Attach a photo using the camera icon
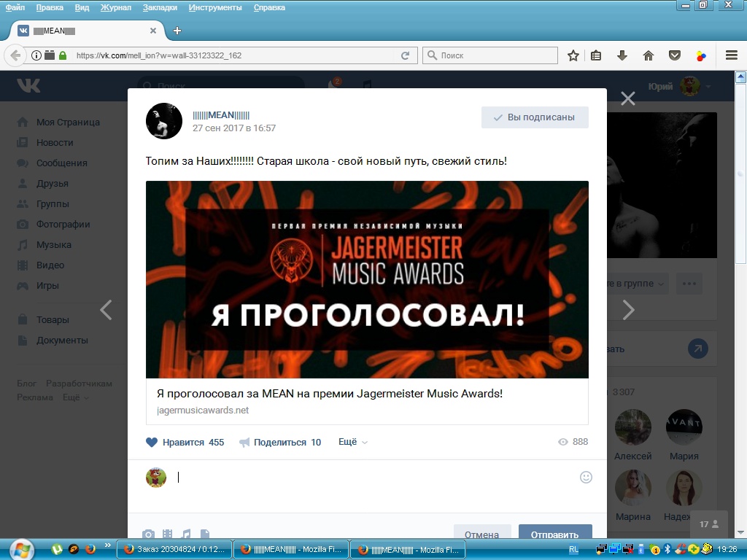Viewport: 747px width, 560px height. point(149,534)
